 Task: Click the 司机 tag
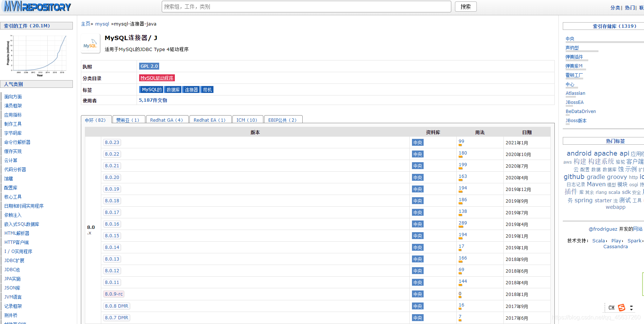point(207,90)
